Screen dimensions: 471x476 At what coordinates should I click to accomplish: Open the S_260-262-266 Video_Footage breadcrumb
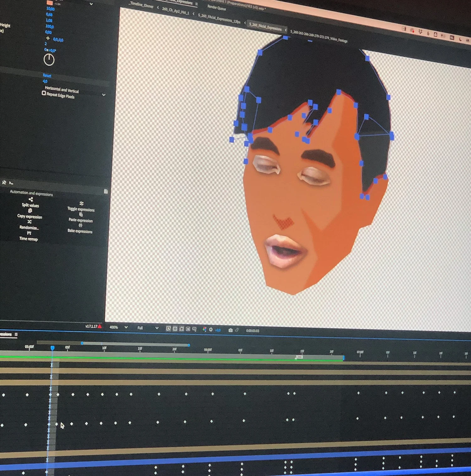click(319, 36)
